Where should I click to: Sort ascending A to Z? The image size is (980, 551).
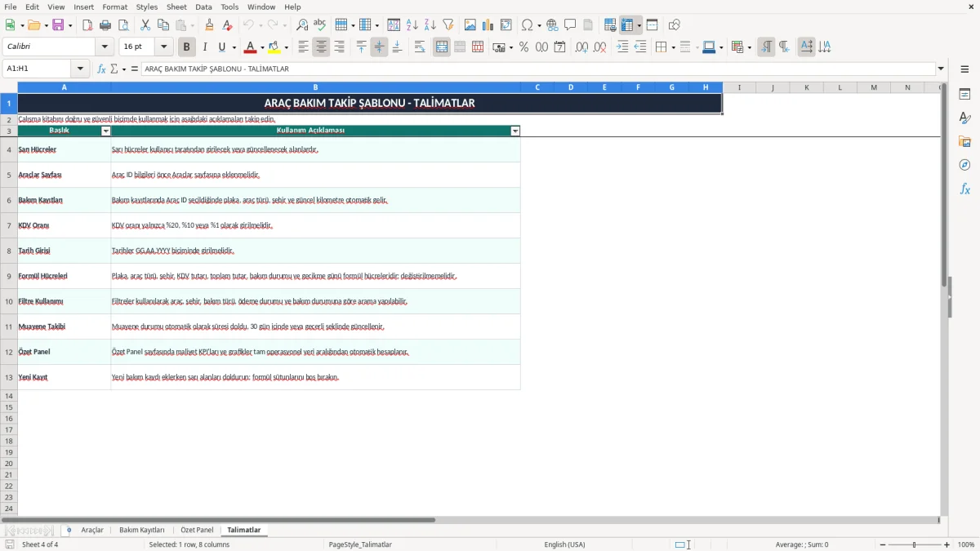tap(412, 25)
